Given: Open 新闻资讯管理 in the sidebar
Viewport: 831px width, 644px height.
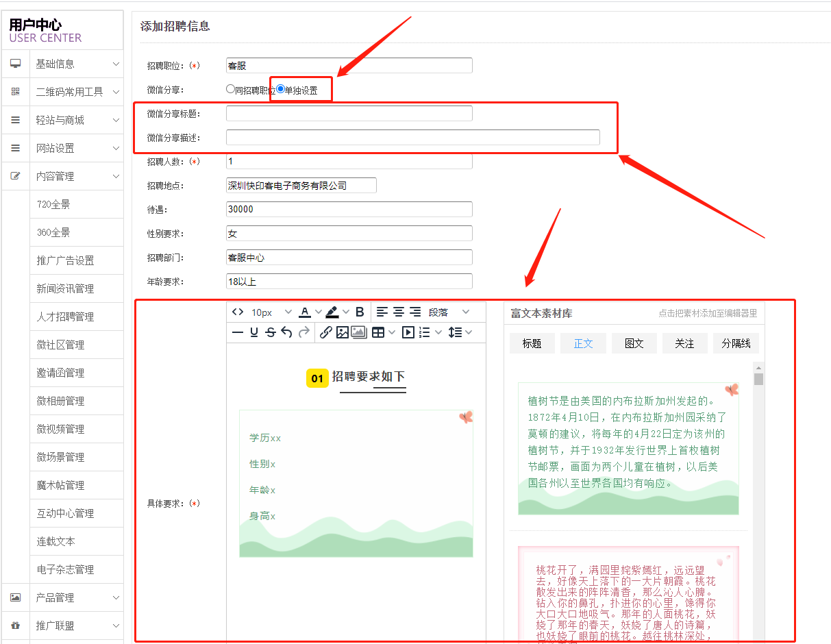Looking at the screenshot, I should click(x=65, y=288).
